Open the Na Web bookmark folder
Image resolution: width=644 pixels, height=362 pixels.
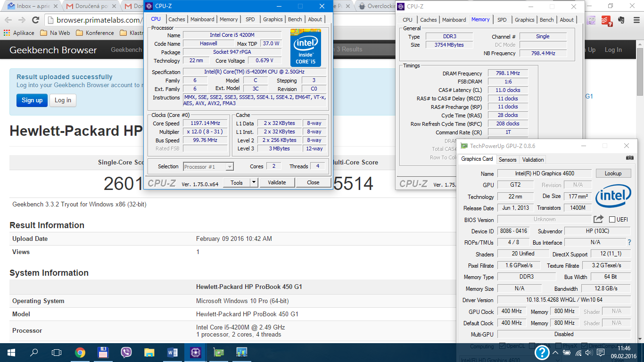pyautogui.click(x=55, y=33)
